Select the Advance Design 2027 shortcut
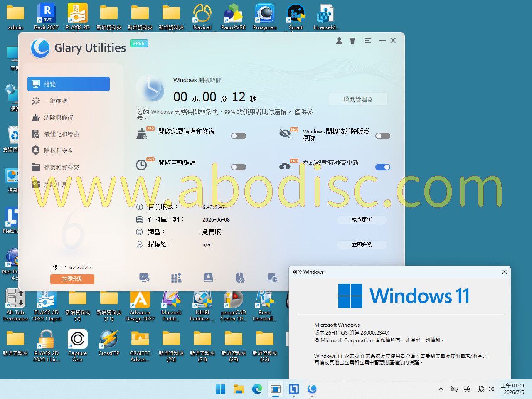 (140, 305)
